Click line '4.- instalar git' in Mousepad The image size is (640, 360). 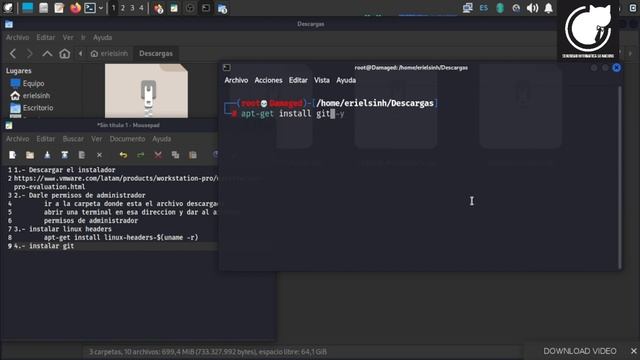click(x=44, y=246)
